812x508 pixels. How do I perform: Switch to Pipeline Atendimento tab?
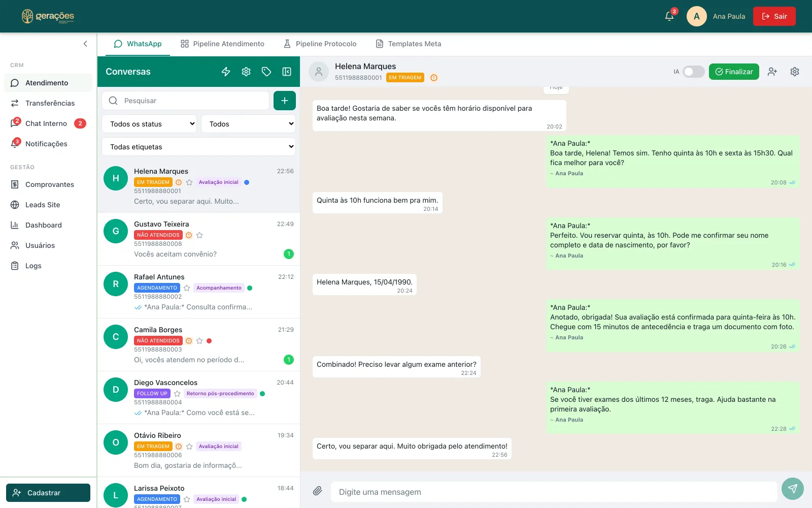222,44
